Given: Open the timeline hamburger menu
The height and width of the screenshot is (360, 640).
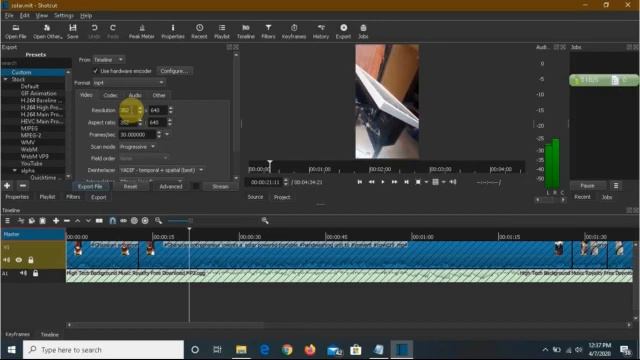Looking at the screenshot, I should [7, 221].
